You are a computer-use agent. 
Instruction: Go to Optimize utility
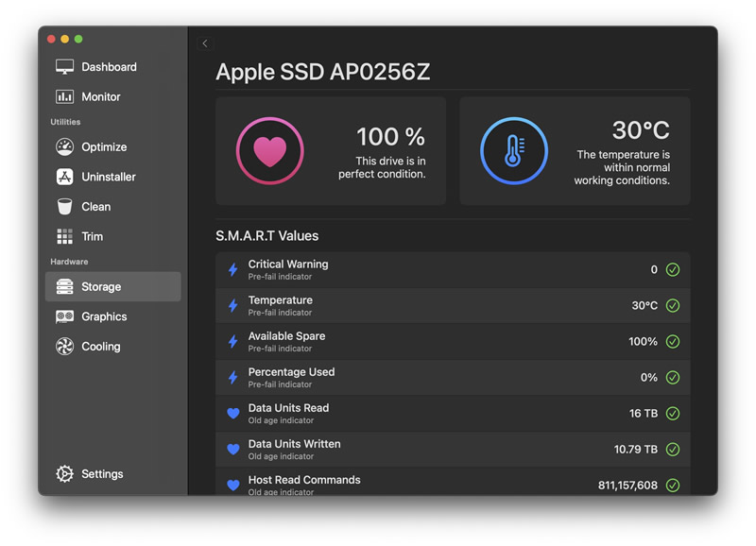coord(112,147)
